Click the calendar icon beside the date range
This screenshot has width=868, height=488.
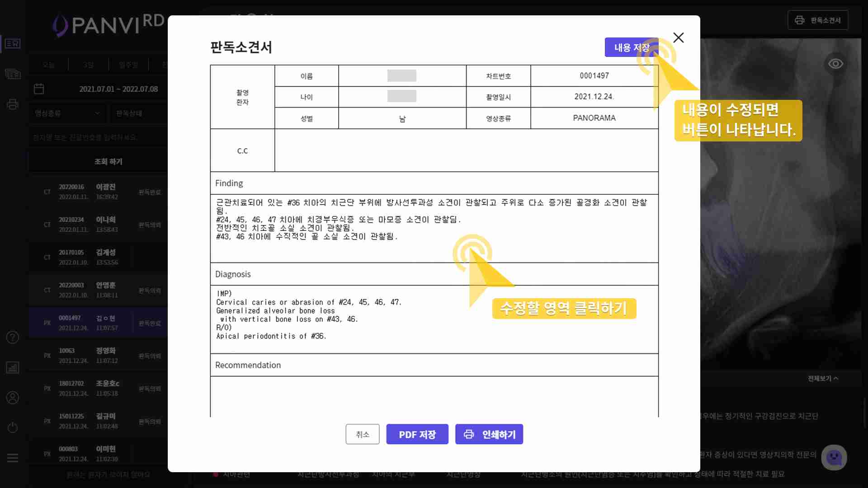[39, 89]
